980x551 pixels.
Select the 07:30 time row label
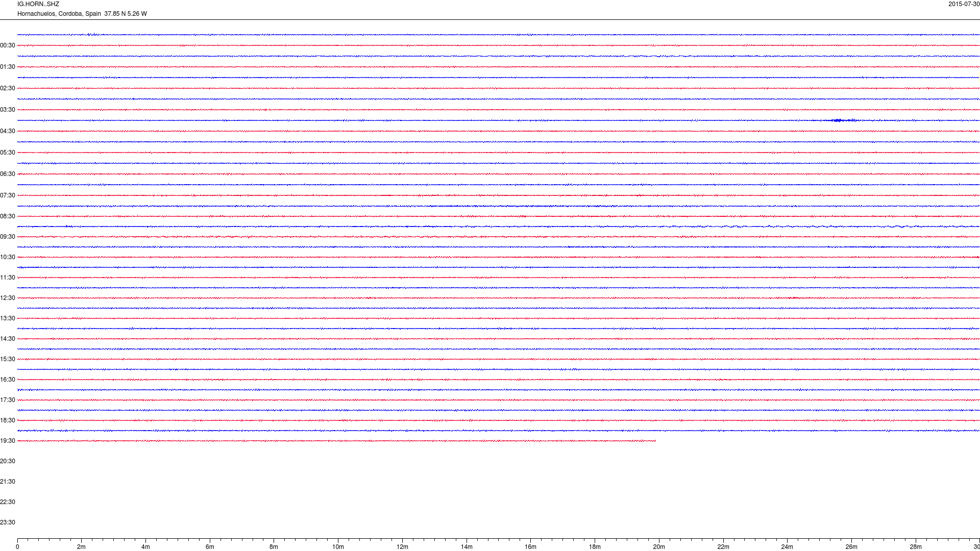pos(8,195)
